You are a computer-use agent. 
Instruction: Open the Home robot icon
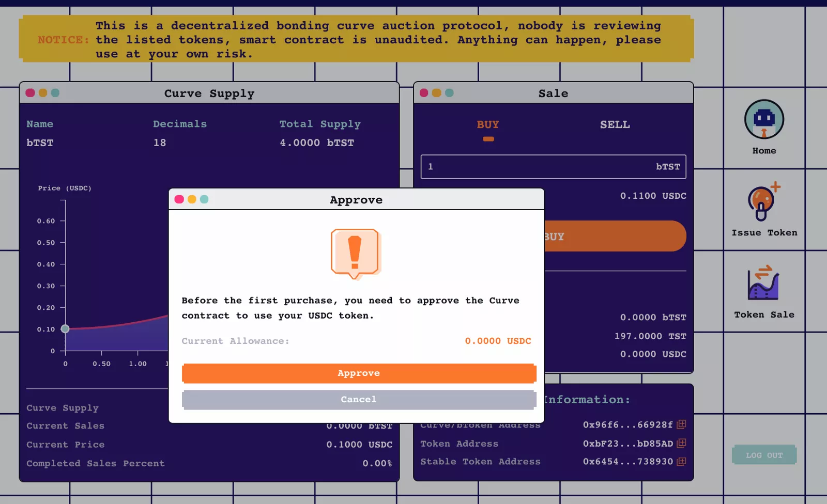[764, 119]
